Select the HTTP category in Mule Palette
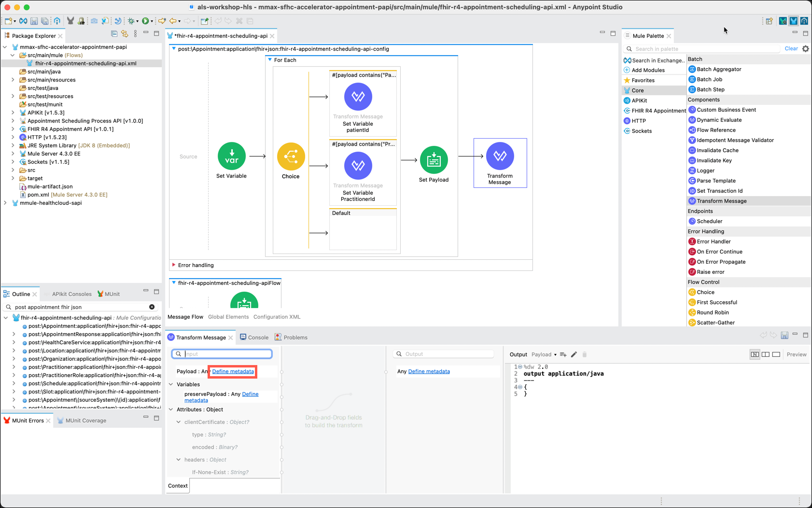812x508 pixels. coord(638,121)
